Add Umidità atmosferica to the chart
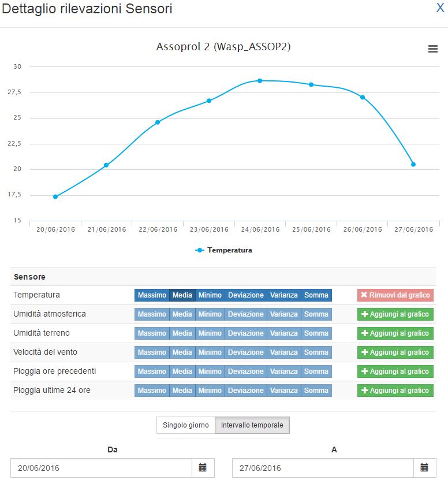 (395, 314)
